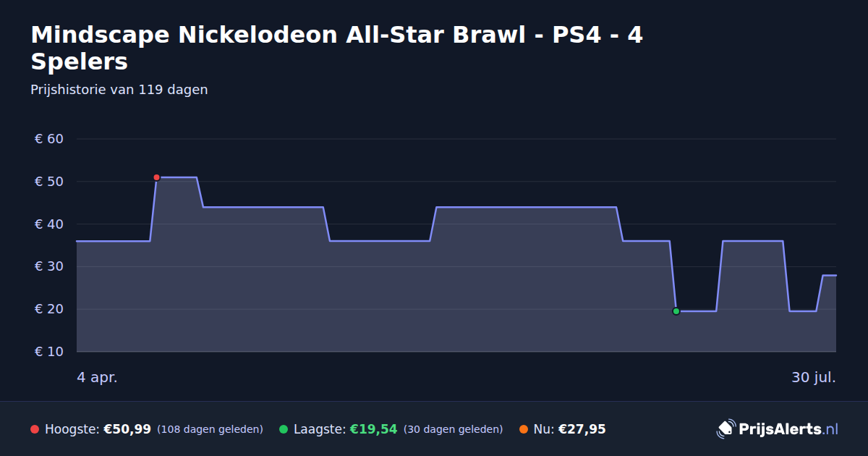Click the green dot beside Laagste
The width and height of the screenshot is (868, 456).
coord(284,429)
